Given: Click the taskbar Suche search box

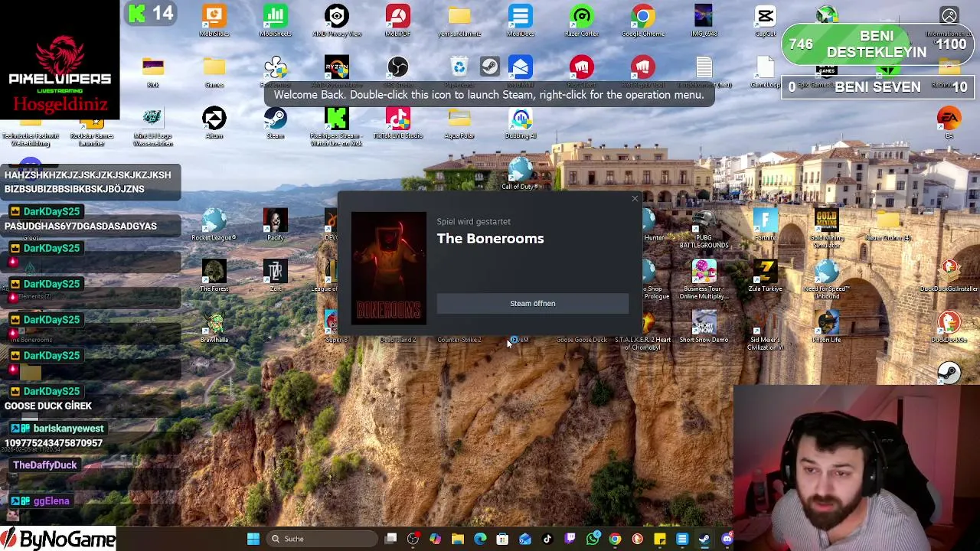Looking at the screenshot, I should (324, 539).
